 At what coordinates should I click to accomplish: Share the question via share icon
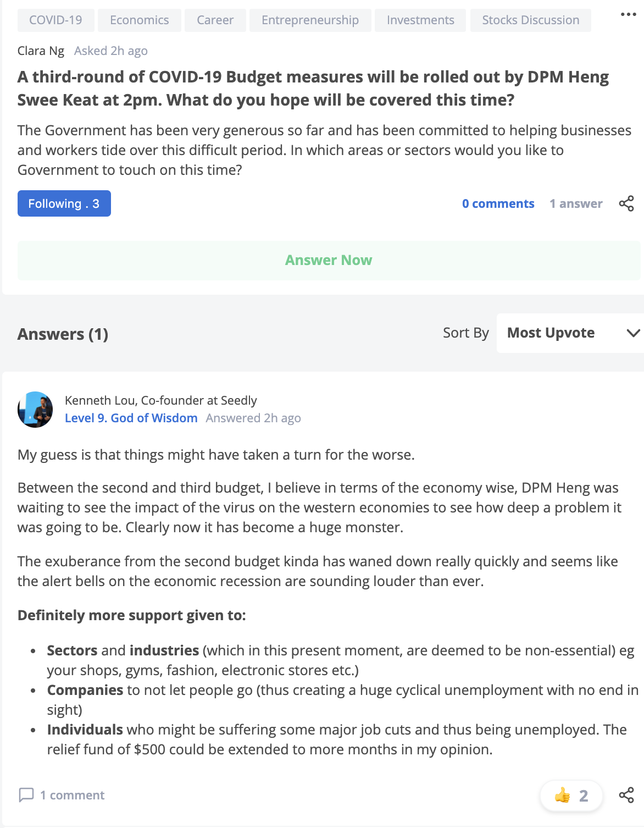click(626, 203)
